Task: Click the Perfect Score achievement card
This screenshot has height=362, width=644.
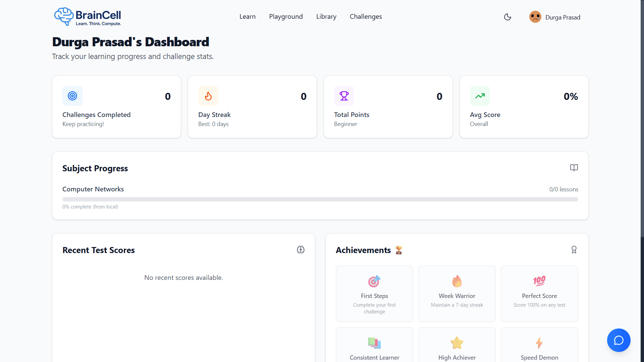Action: coord(539,294)
